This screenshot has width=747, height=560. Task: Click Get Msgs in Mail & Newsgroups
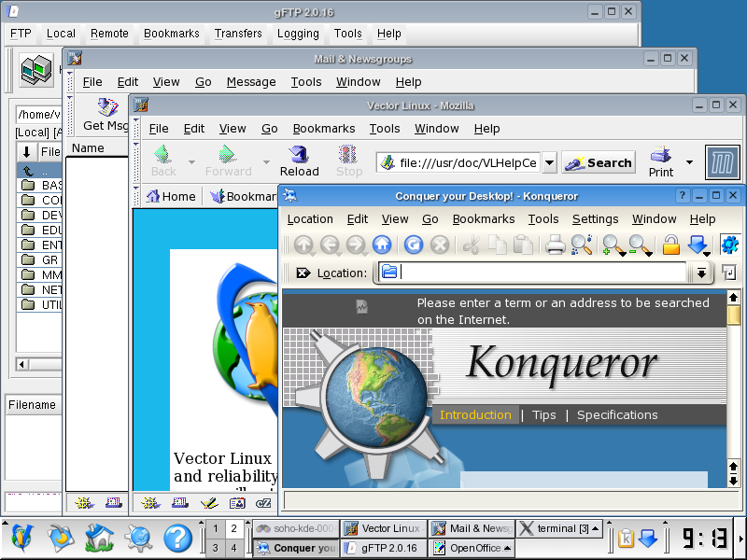pos(106,115)
